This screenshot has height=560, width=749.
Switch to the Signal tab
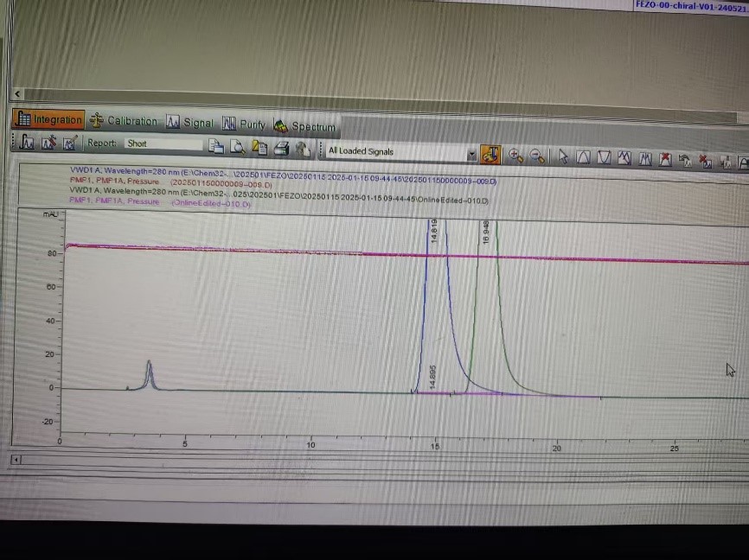coord(189,123)
